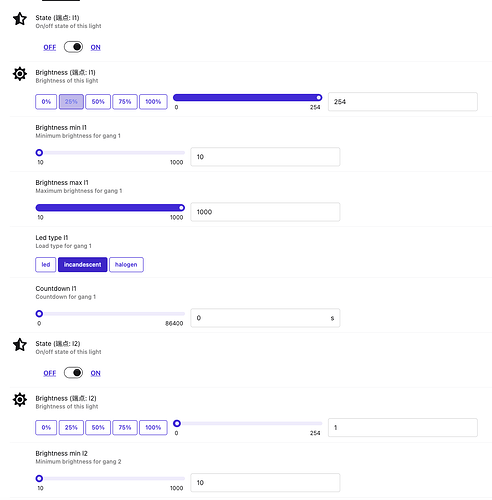Click the brightness sun icon for l2

click(x=20, y=399)
